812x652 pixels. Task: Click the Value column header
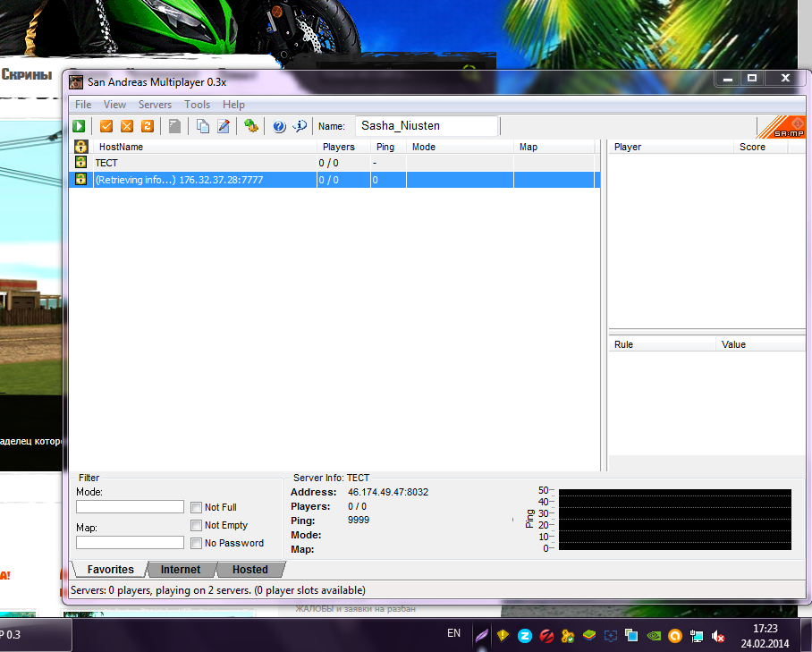[761, 344]
